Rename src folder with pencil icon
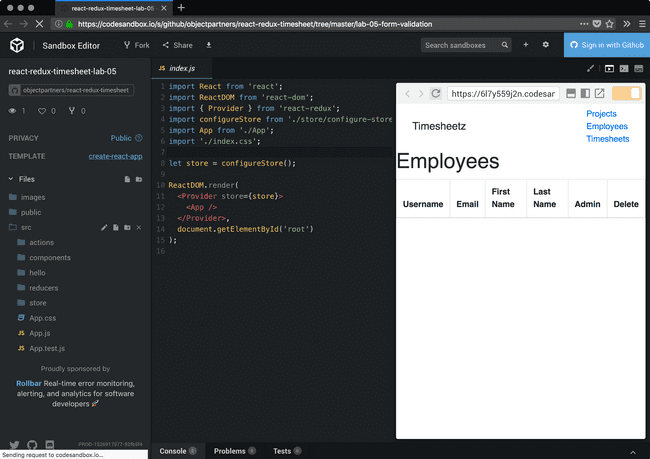650x459 pixels. (104, 228)
